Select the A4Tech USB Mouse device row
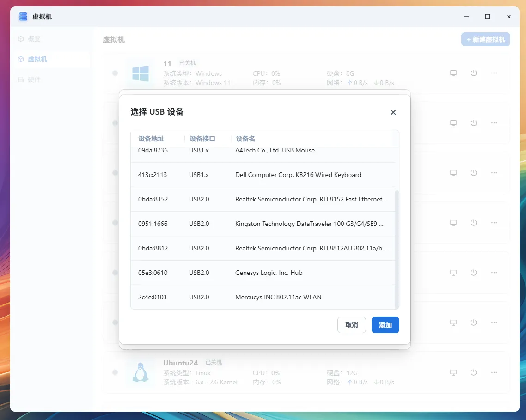This screenshot has width=526, height=420. (263, 152)
